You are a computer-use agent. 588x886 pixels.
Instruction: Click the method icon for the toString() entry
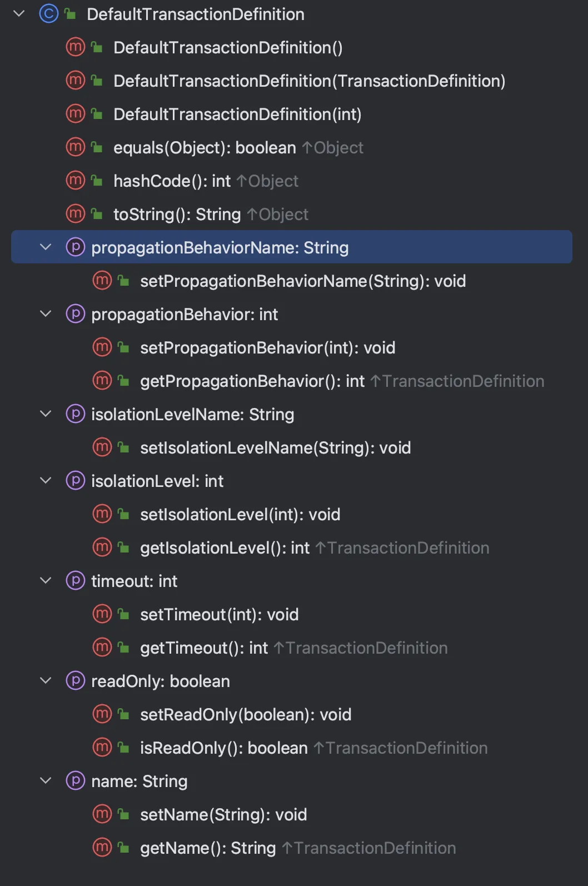75,214
